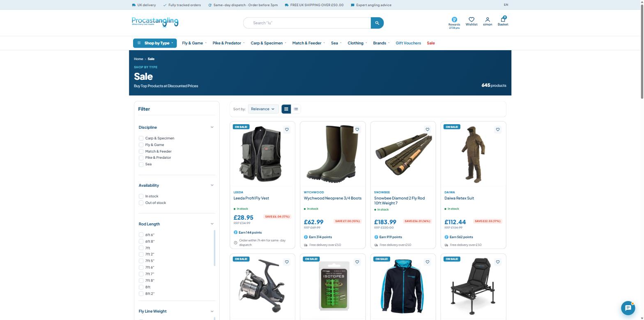The width and height of the screenshot is (644, 320).
Task: Click the UK delivery truck icon
Action: tap(134, 5)
